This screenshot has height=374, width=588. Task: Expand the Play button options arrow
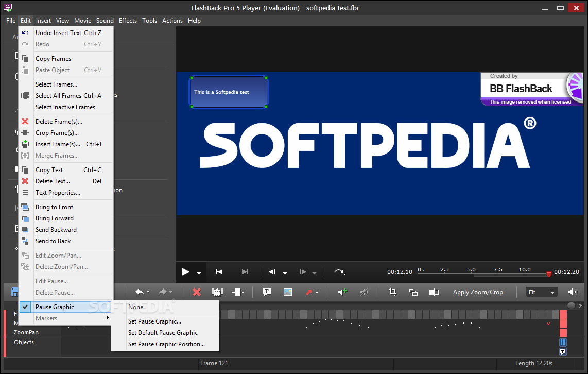point(199,273)
